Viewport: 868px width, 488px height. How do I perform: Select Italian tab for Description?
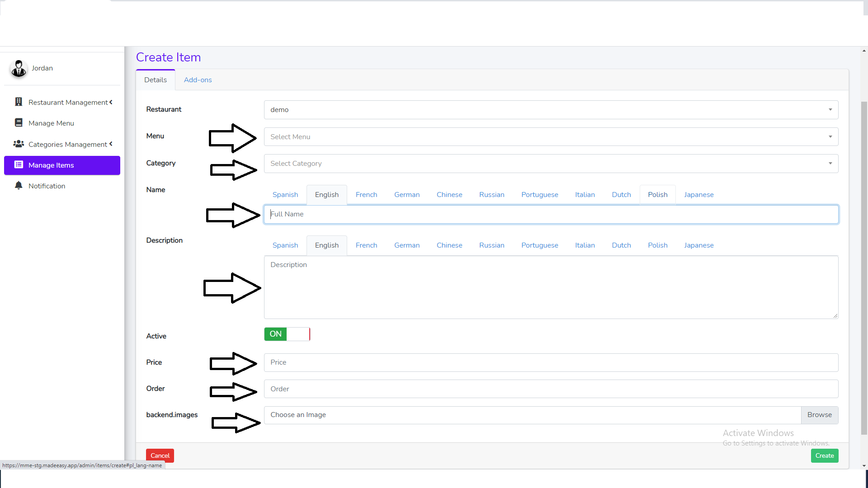585,245
